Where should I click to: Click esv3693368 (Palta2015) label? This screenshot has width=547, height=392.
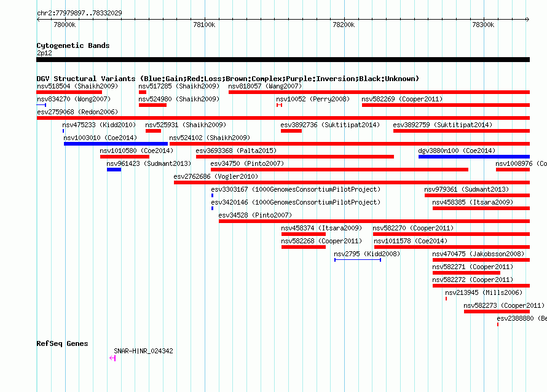pos(236,151)
